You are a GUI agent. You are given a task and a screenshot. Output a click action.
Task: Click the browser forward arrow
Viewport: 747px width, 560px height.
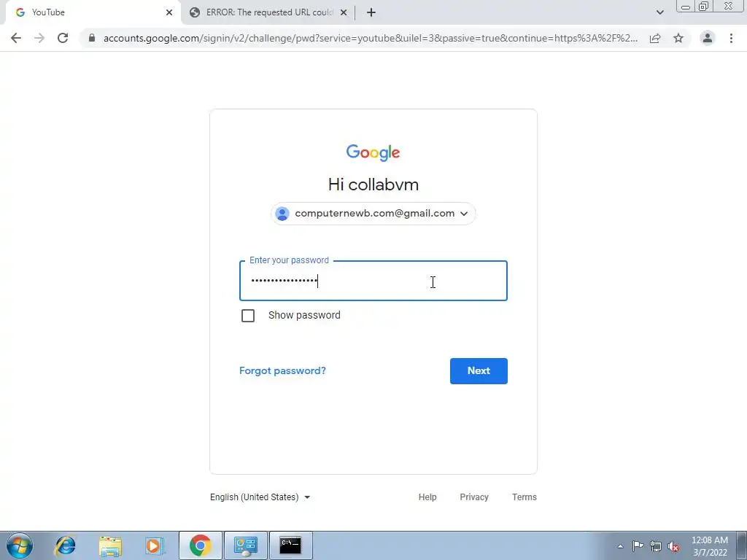(39, 38)
